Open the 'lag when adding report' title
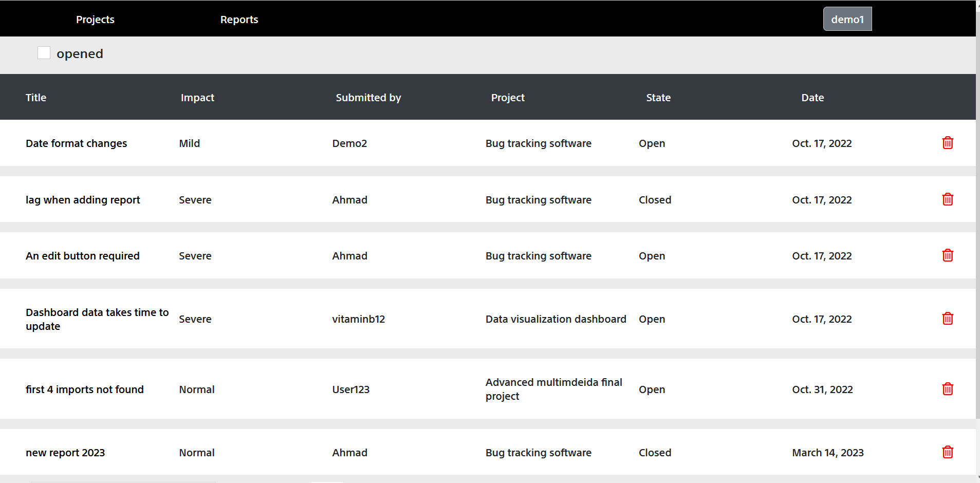This screenshot has height=483, width=980. click(x=83, y=200)
